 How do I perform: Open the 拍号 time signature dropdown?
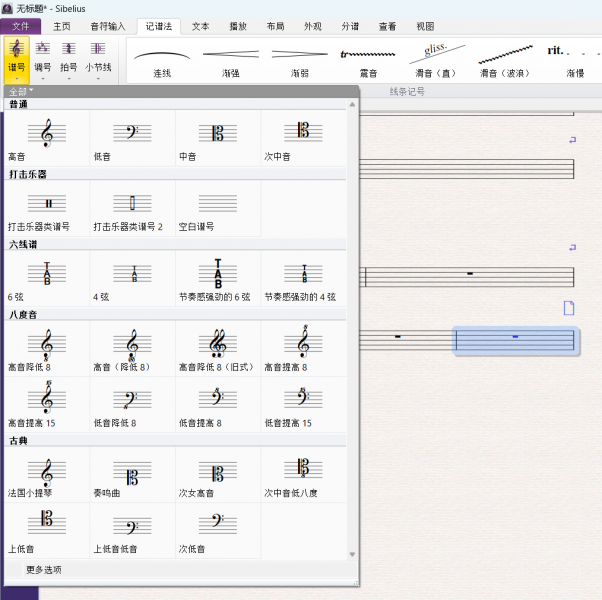pyautogui.click(x=69, y=60)
